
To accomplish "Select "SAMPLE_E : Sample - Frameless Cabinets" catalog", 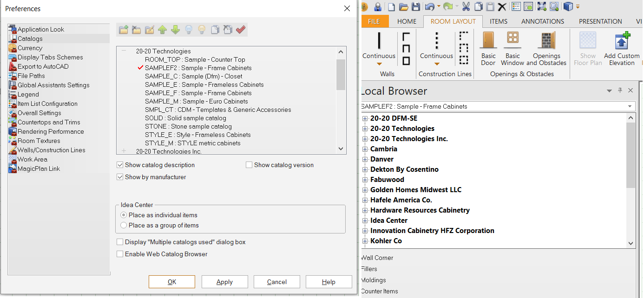I will point(204,84).
